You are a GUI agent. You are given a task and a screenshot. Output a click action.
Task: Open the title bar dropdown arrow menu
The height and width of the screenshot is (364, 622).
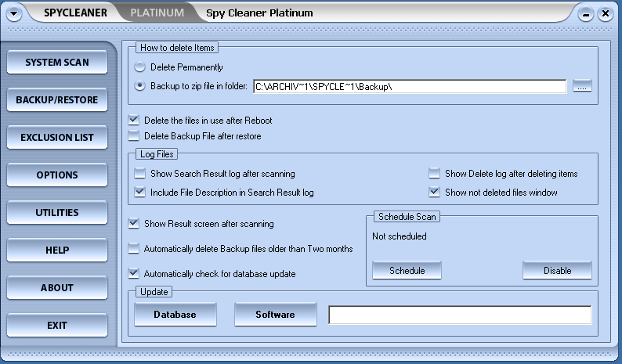pyautogui.click(x=13, y=14)
